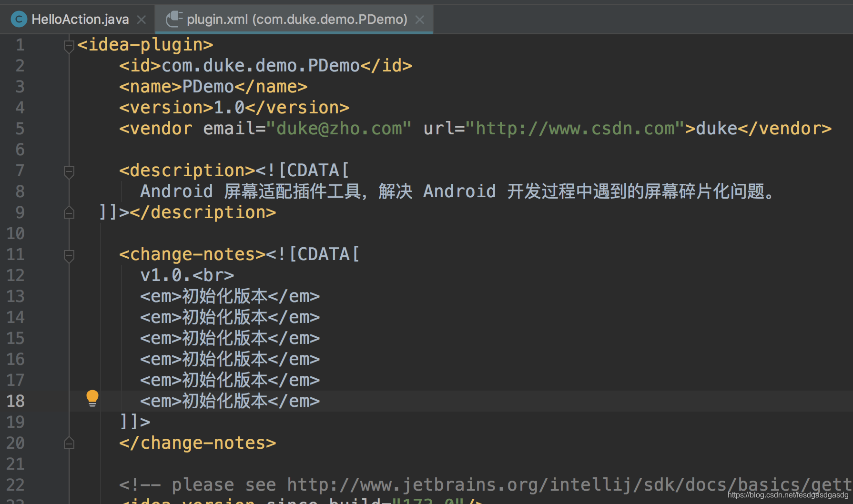Close the plugin.xml tab

pyautogui.click(x=420, y=20)
